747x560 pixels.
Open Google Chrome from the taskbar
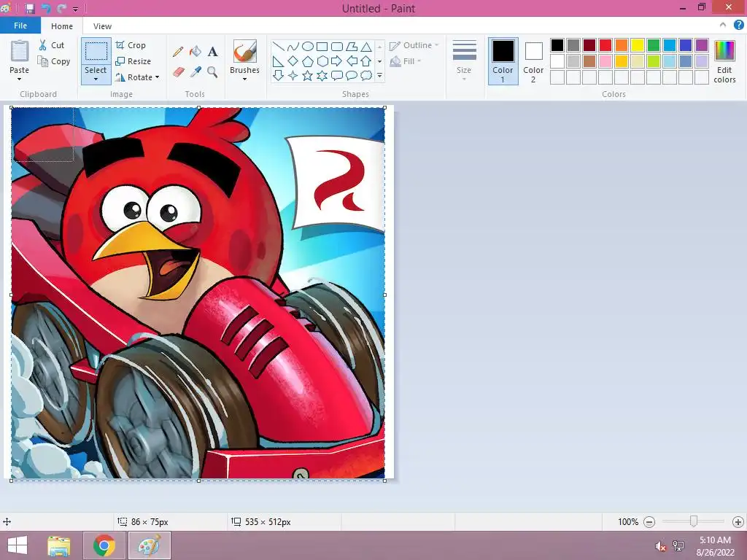click(104, 545)
